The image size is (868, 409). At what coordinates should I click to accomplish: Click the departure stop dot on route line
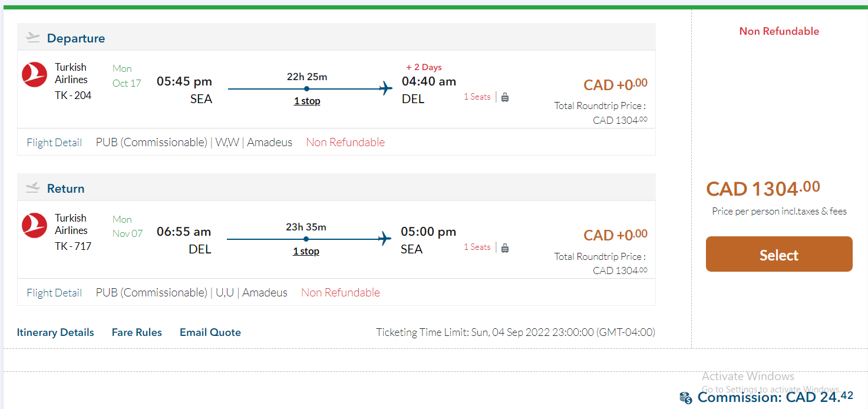coord(307,89)
